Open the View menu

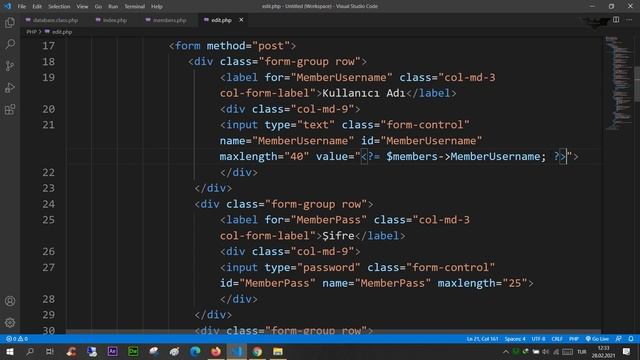(82, 7)
